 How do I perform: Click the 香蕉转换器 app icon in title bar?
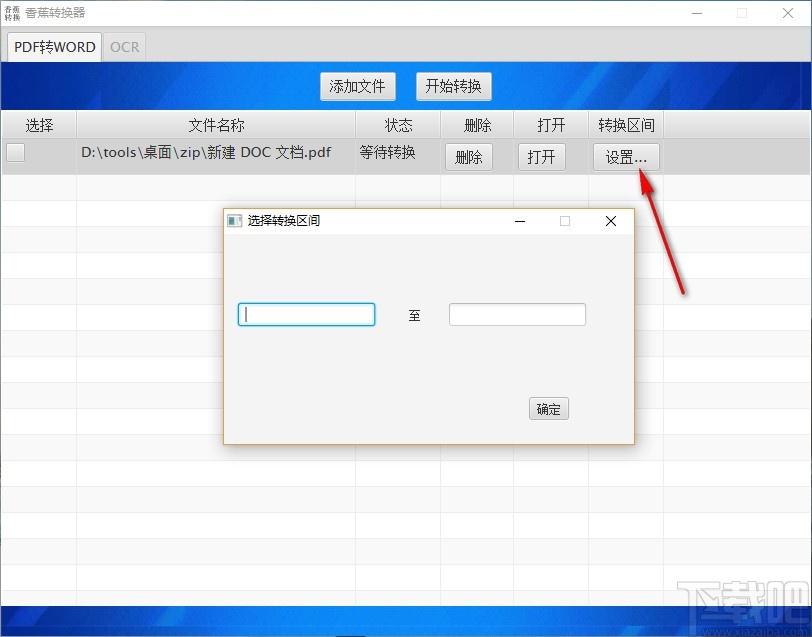coord(12,13)
